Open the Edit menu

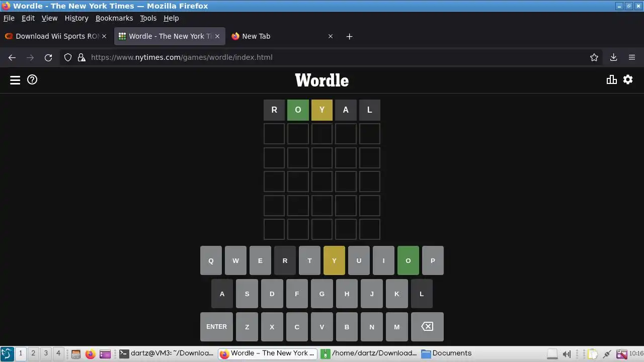pyautogui.click(x=28, y=18)
